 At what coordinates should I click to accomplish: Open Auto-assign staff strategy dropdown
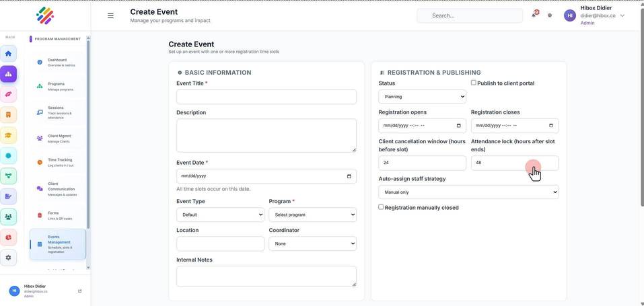468,192
